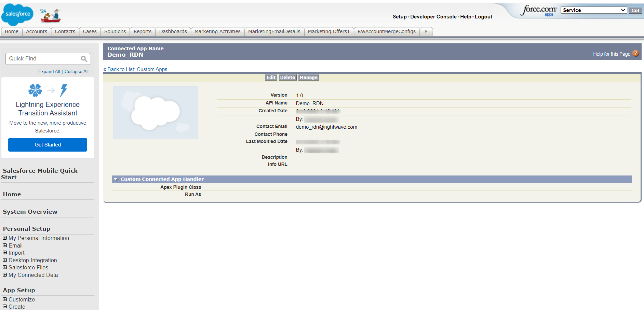Open My Connected Data sidebar item
Image resolution: width=644 pixels, height=310 pixels.
point(33,275)
